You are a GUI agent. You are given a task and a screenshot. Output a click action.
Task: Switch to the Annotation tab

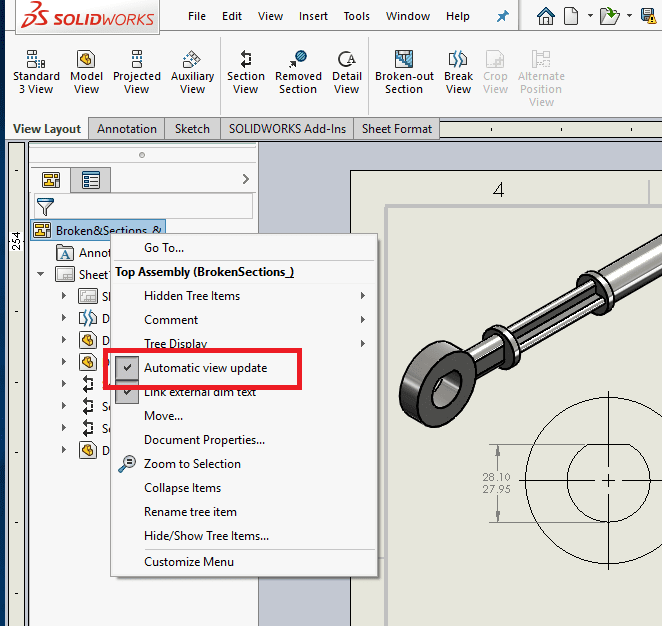click(127, 129)
